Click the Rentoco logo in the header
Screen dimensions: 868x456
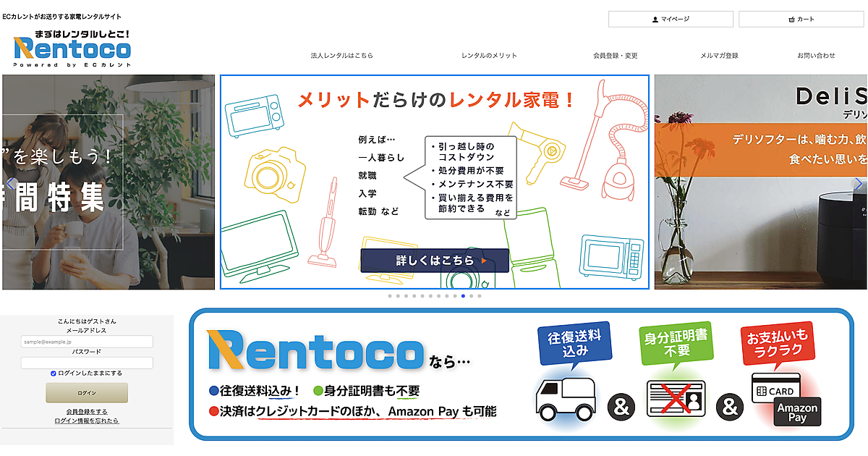click(x=72, y=48)
